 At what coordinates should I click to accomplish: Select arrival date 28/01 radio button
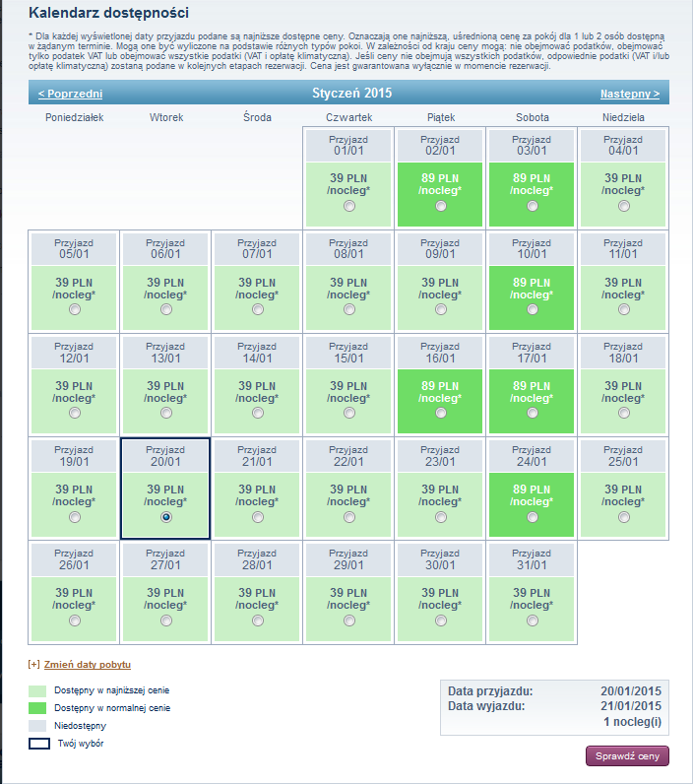[258, 621]
